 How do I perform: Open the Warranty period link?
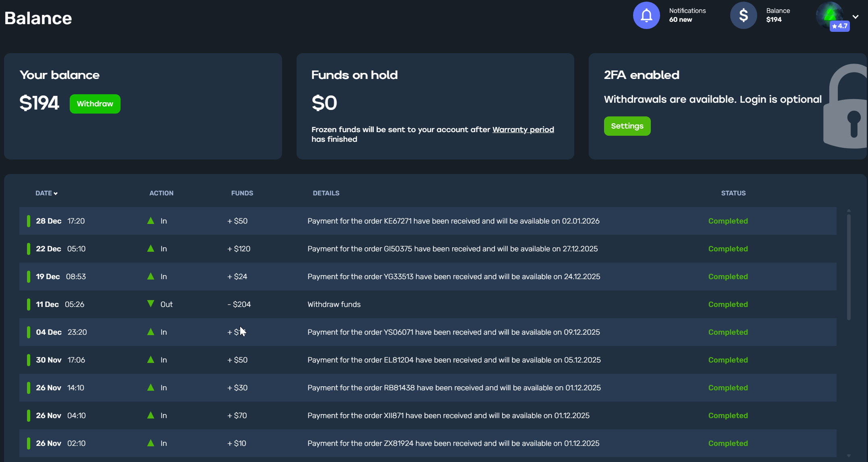click(x=523, y=130)
